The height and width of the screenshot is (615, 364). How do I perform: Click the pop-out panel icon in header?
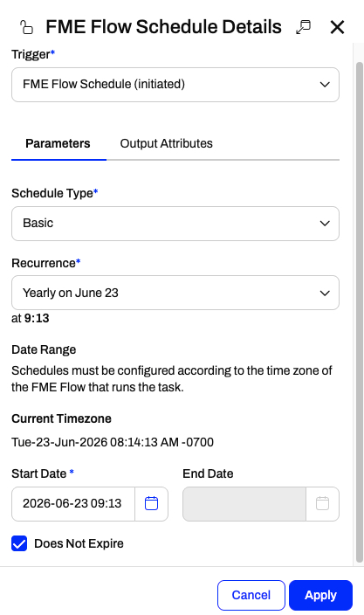[303, 27]
